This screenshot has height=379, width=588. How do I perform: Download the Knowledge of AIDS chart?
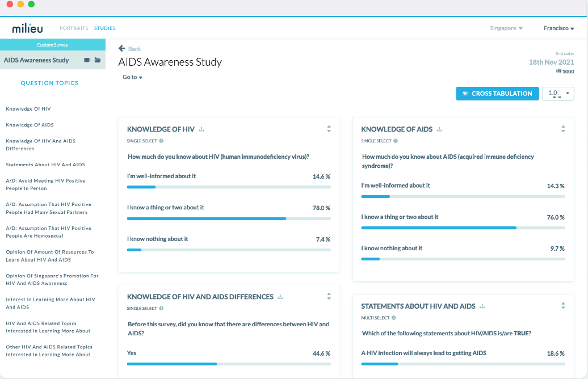tap(439, 129)
